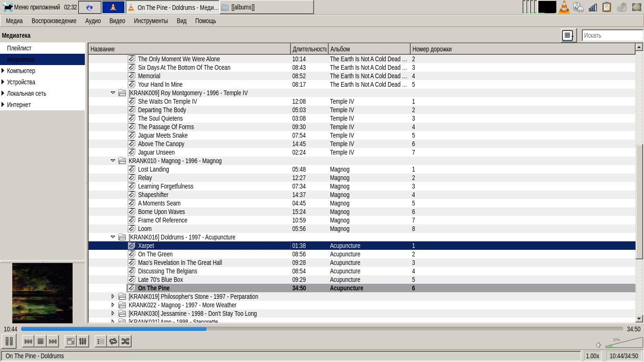644x362 pixels.
Task: Click the scrollbar down arrow
Action: pos(639,319)
